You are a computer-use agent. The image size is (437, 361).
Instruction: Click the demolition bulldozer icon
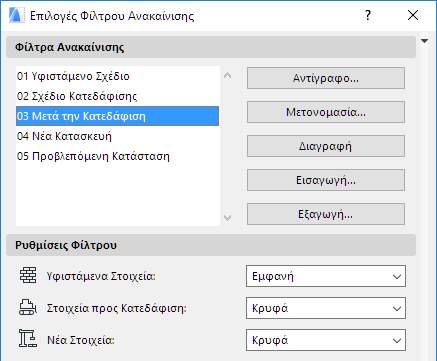coord(28,308)
